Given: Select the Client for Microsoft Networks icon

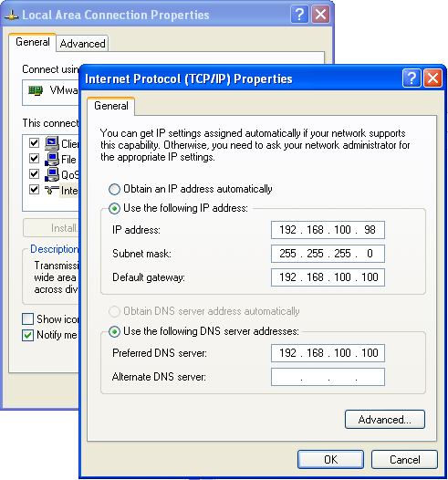Looking at the screenshot, I should click(x=52, y=143).
